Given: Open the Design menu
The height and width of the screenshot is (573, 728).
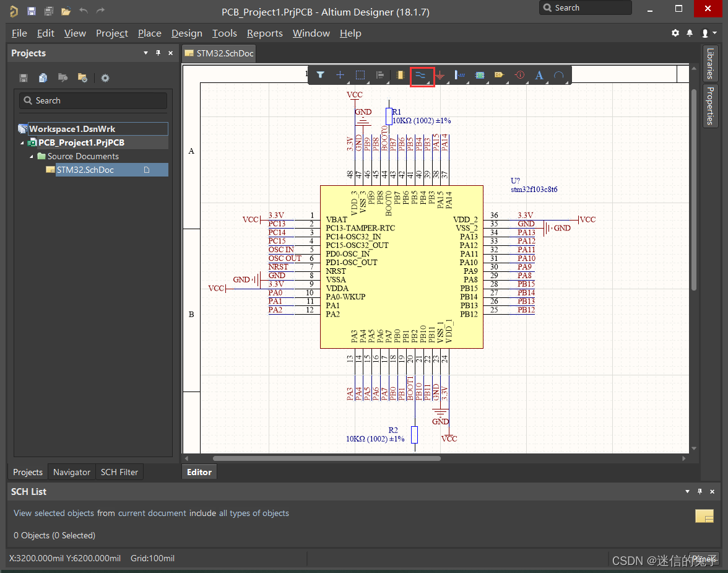Looking at the screenshot, I should (186, 33).
